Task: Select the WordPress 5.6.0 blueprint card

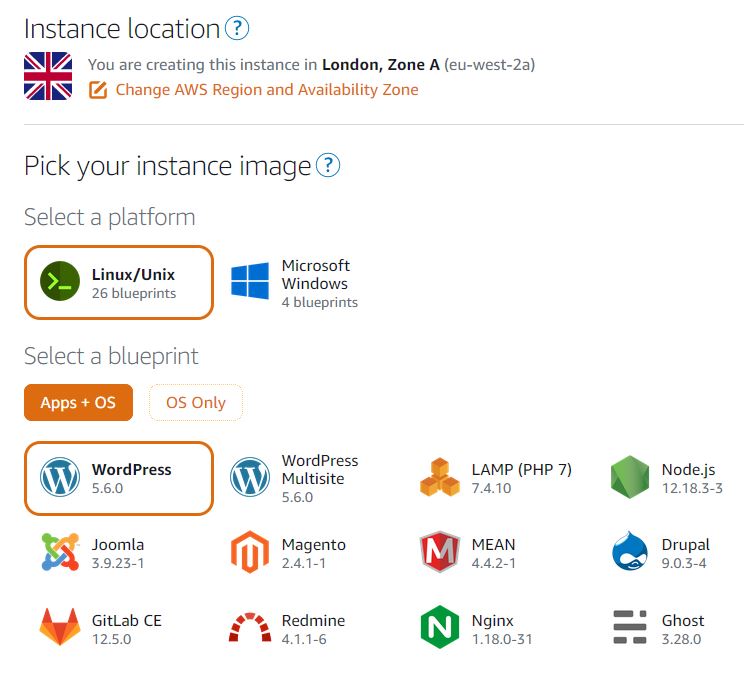Action: 119,478
